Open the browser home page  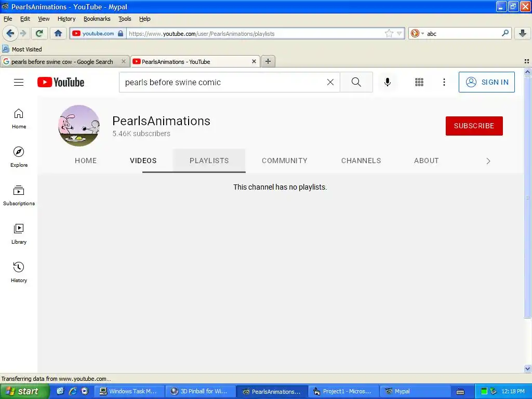[x=58, y=33]
